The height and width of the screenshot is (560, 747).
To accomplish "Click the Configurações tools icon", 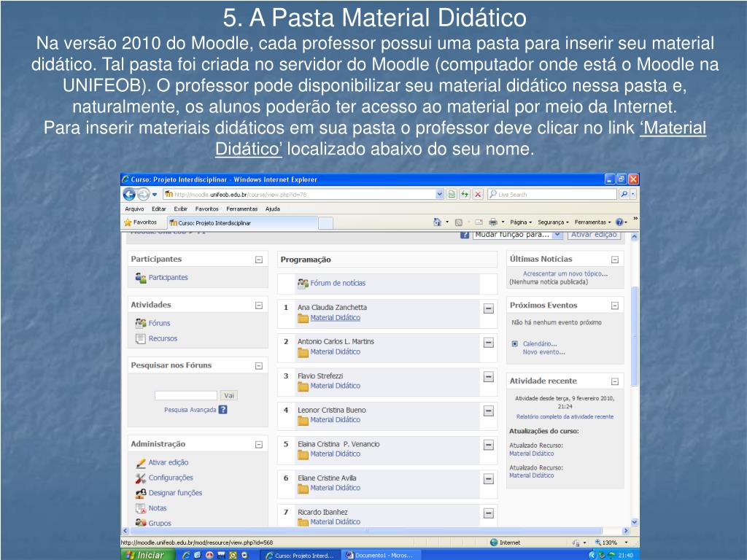I will [141, 478].
